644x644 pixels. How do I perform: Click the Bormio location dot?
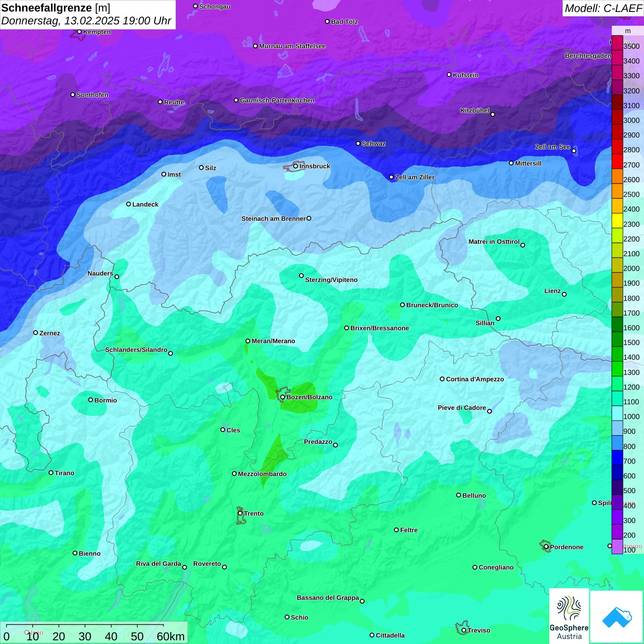click(x=91, y=400)
